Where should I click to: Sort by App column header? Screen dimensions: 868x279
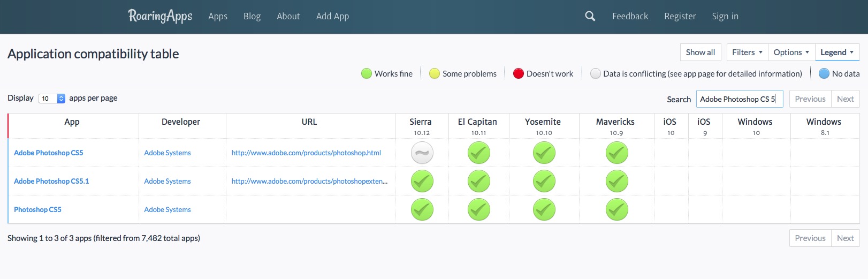pyautogui.click(x=73, y=126)
